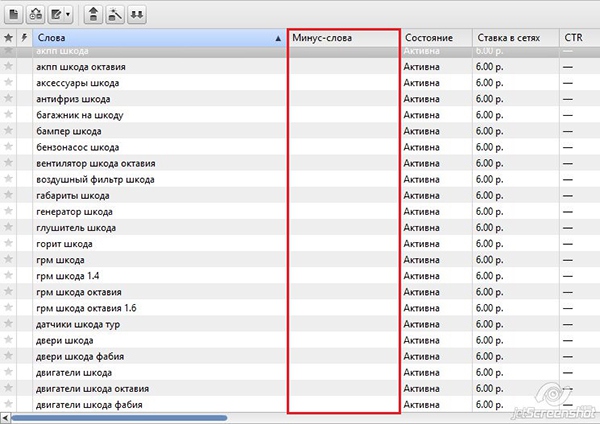The width and height of the screenshot is (600, 424).
Task: Star the 'аксессуары шкода' row
Action: pos(8,82)
